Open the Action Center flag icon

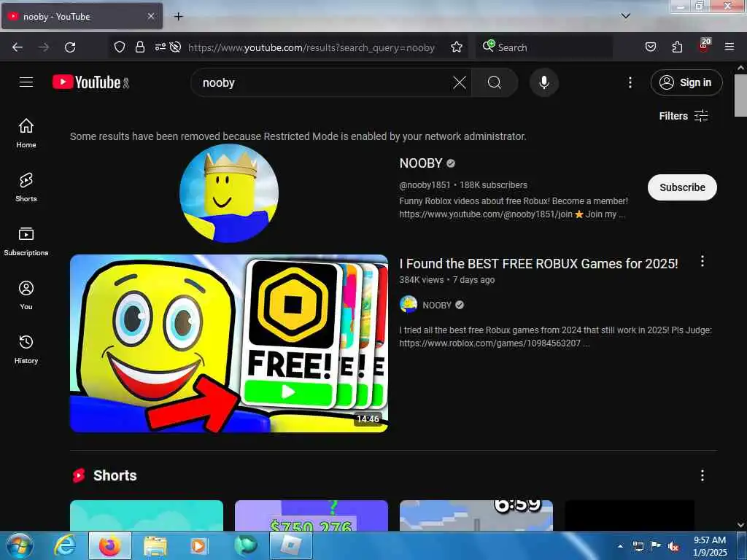(x=656, y=546)
